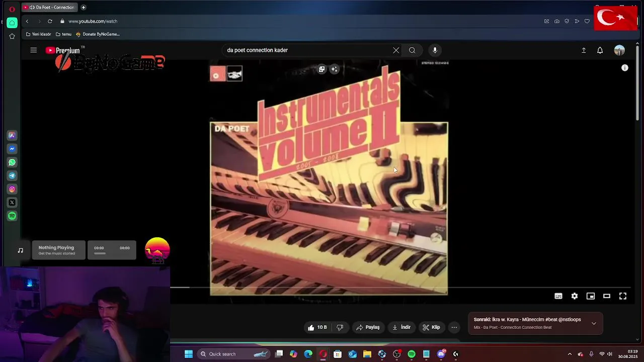644x362 pixels.
Task: Submit search with magnifier button
Action: [412, 50]
